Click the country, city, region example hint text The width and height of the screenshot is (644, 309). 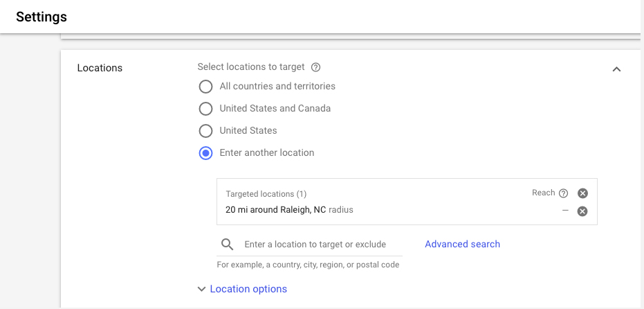(308, 265)
